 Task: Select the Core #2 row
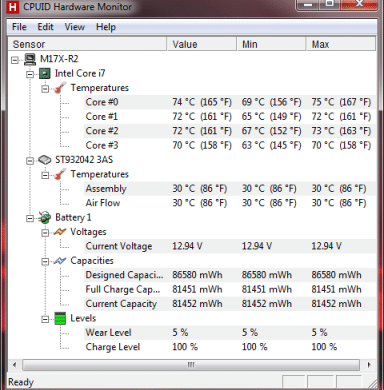tap(230, 131)
